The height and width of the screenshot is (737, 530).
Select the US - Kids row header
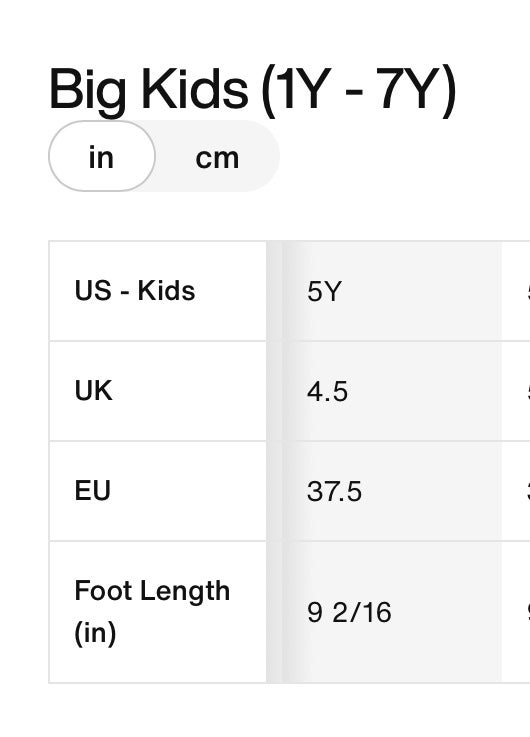tap(158, 291)
